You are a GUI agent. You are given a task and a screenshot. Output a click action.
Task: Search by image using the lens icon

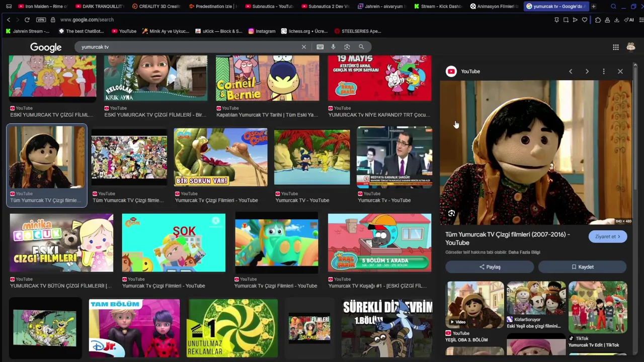click(347, 47)
